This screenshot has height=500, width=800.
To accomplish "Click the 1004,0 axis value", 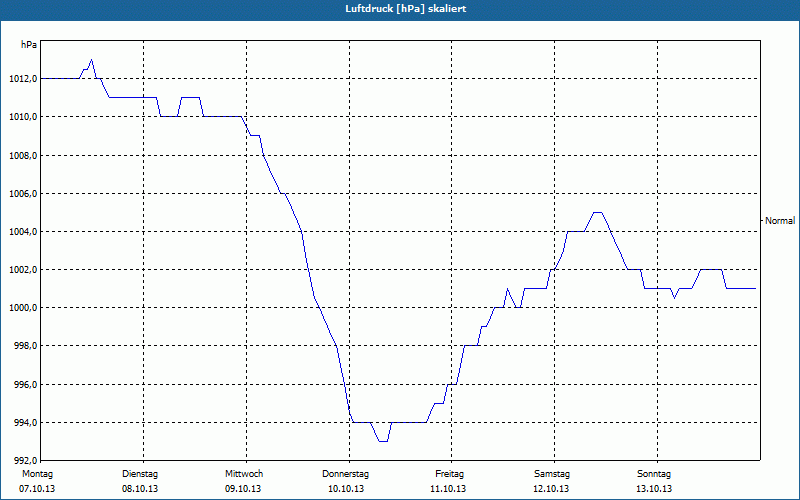I will point(23,232).
